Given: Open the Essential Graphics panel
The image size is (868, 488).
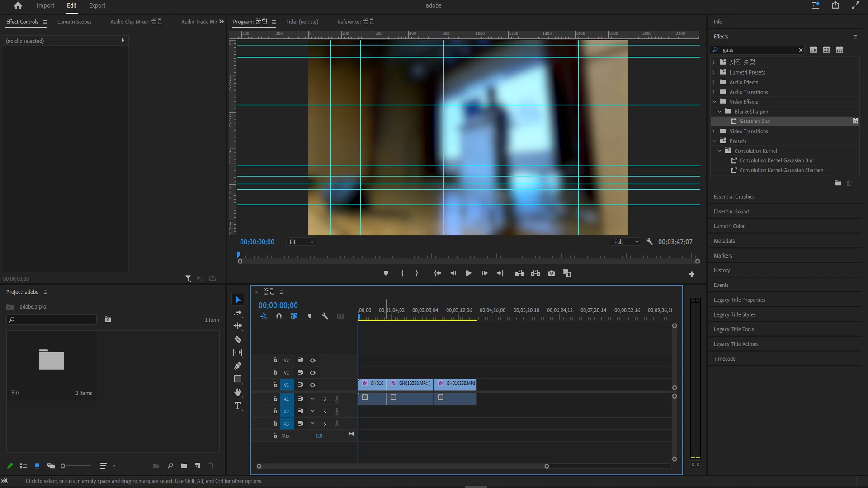Looking at the screenshot, I should tap(734, 197).
